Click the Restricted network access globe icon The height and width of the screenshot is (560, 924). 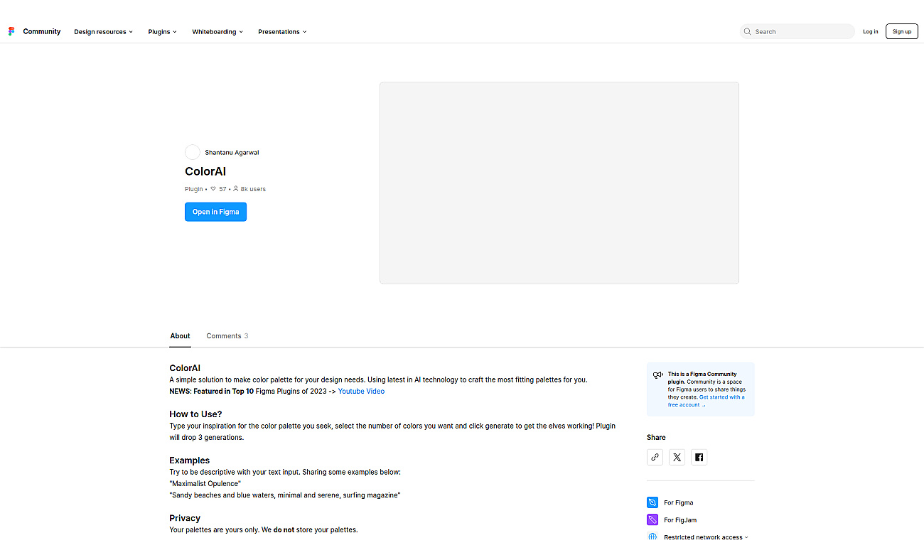click(652, 537)
